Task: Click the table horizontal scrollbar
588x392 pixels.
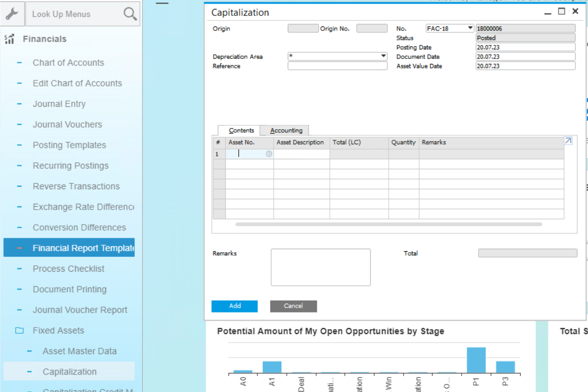Action: (x=389, y=224)
